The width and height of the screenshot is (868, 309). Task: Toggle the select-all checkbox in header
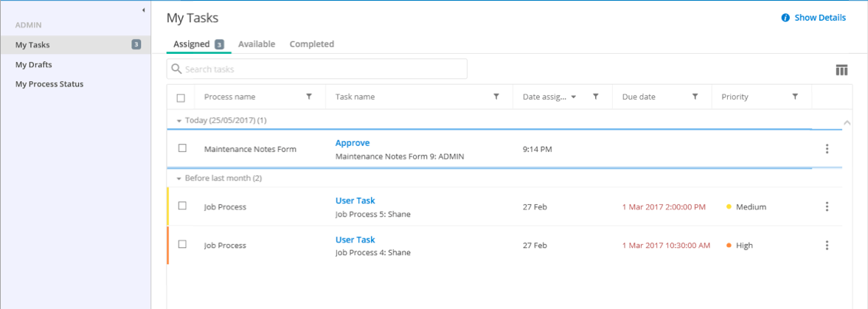181,97
